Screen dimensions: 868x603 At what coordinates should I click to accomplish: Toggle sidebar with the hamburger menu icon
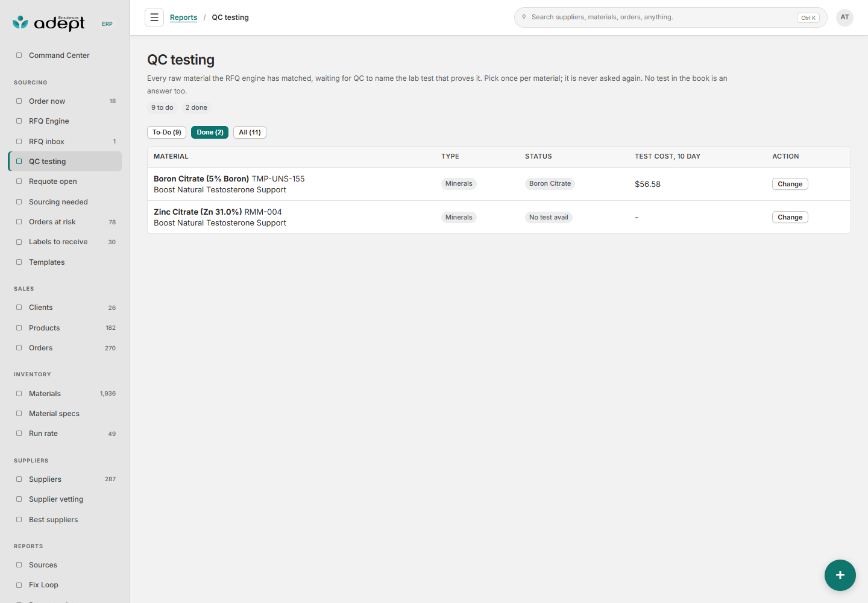click(154, 17)
